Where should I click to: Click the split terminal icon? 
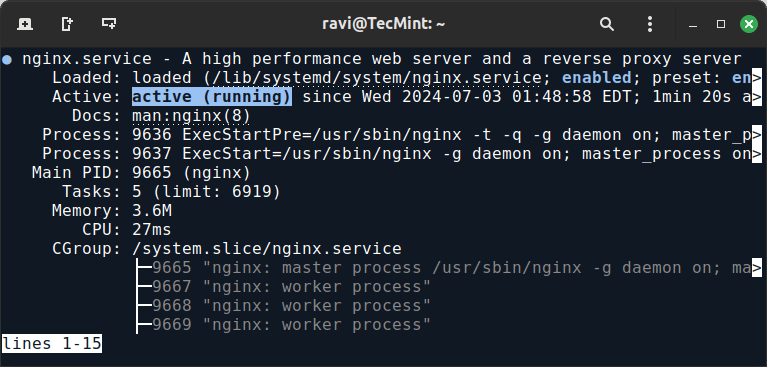(109, 23)
